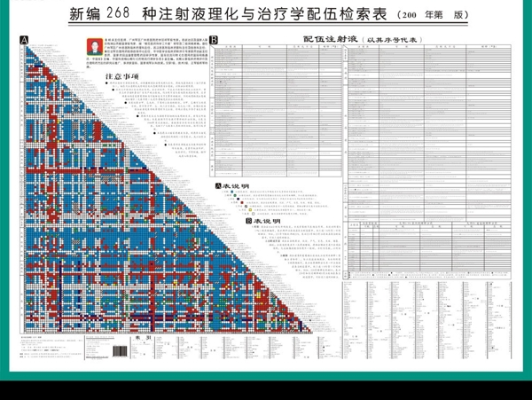Screen dimensions: 532x400
Task: Click the black 'A' marker above the triangle chart
Action: (x=24, y=39)
